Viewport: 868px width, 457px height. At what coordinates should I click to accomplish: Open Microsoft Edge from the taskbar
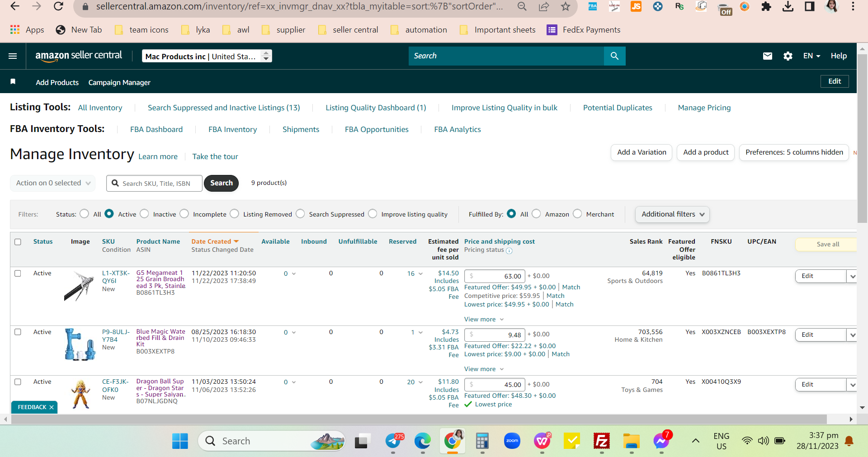422,441
